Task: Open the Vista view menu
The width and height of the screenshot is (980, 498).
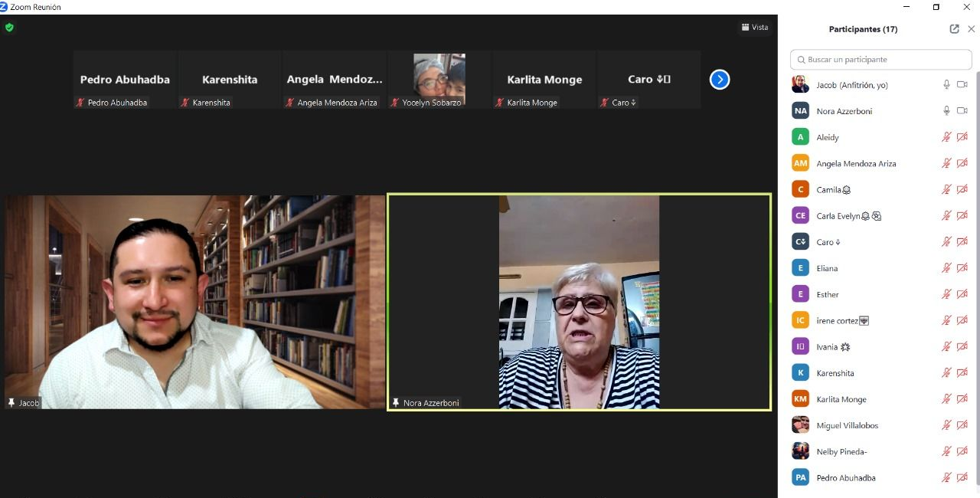Action: point(755,28)
